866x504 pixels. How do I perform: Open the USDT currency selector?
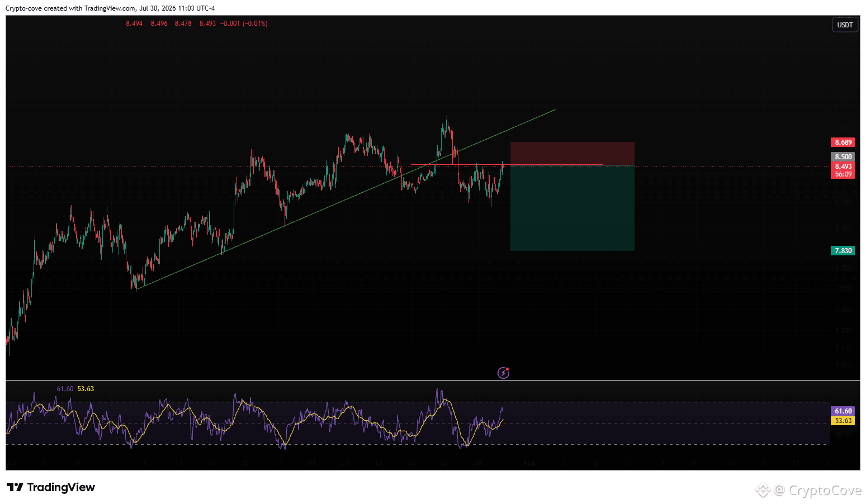(x=845, y=25)
